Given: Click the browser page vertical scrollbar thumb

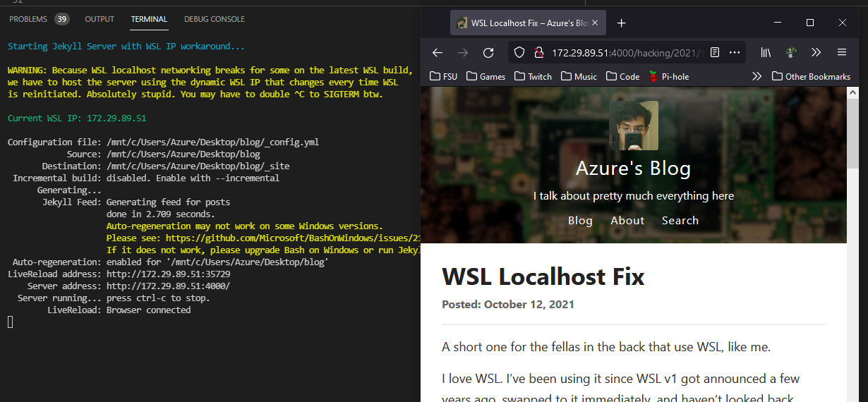Looking at the screenshot, I should pyautogui.click(x=853, y=135).
